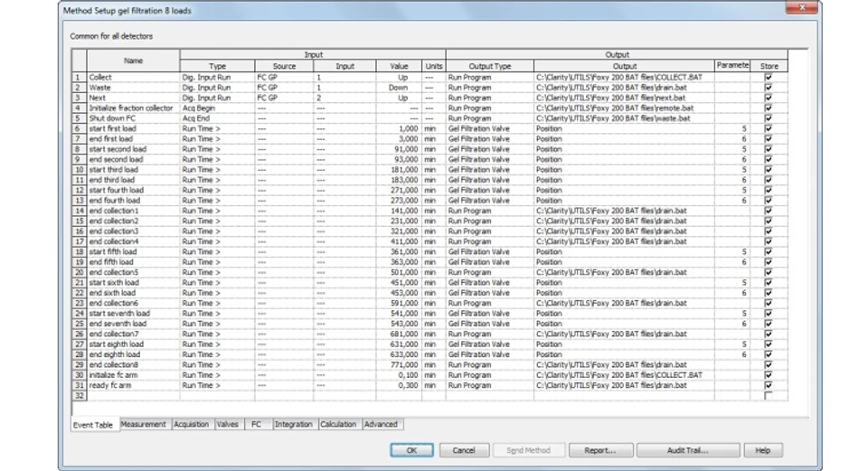The image size is (868, 471).
Task: Click the Output Type column header
Action: point(489,66)
